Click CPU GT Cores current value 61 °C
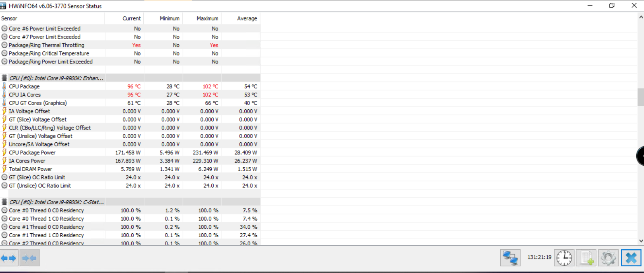 (134, 103)
